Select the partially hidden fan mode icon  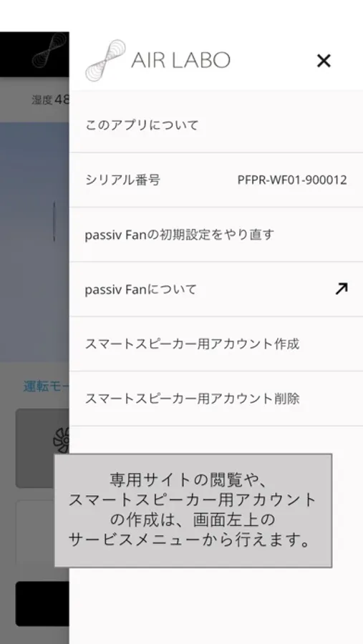tap(62, 440)
